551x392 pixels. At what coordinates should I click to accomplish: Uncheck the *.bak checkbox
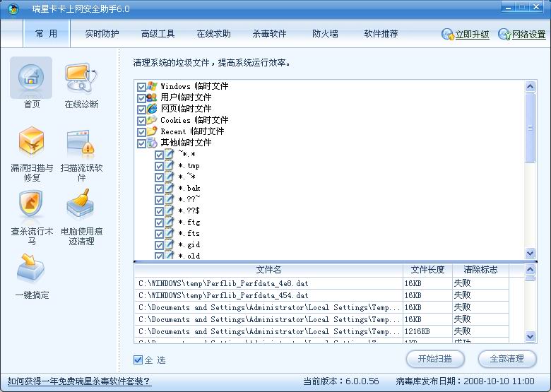[159, 189]
